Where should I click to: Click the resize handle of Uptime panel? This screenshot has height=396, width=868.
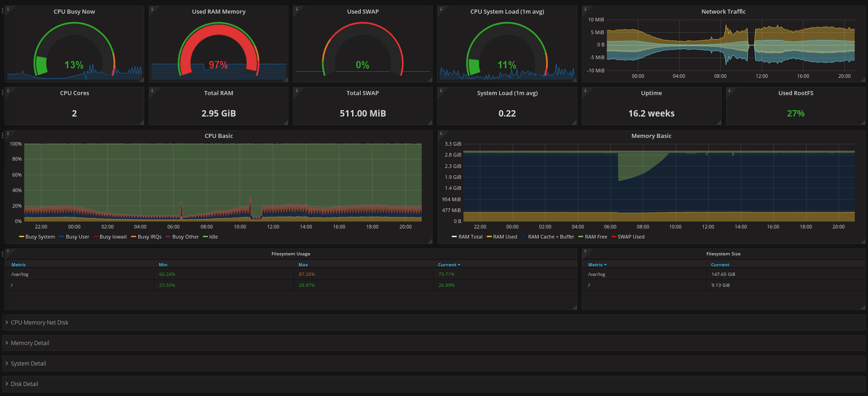pyautogui.click(x=719, y=123)
